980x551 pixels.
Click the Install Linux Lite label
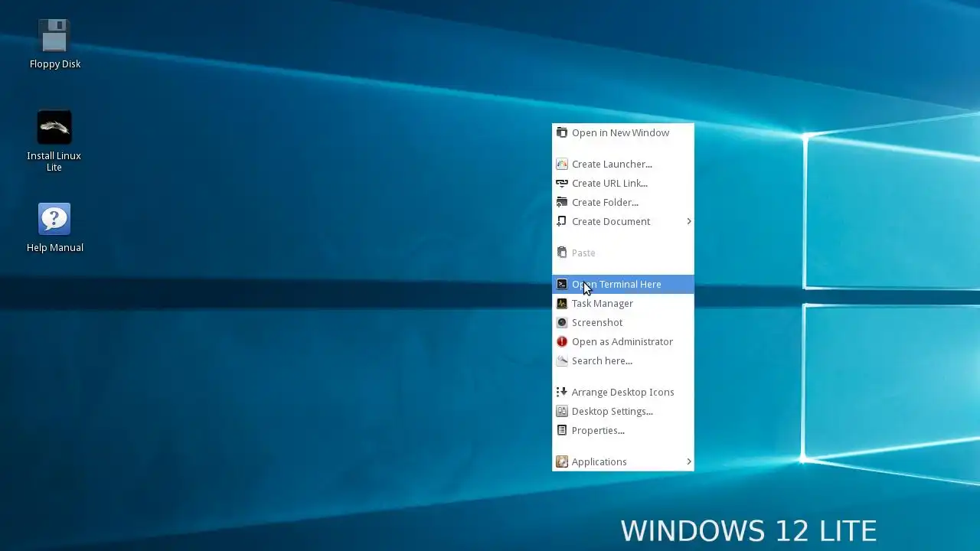click(x=54, y=161)
